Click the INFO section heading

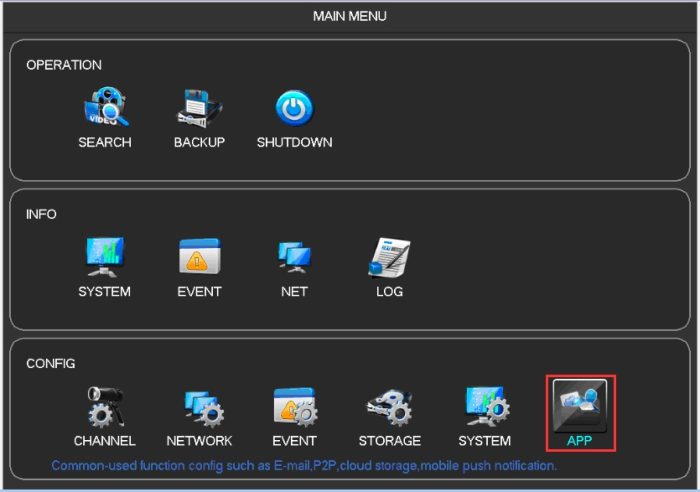click(42, 214)
